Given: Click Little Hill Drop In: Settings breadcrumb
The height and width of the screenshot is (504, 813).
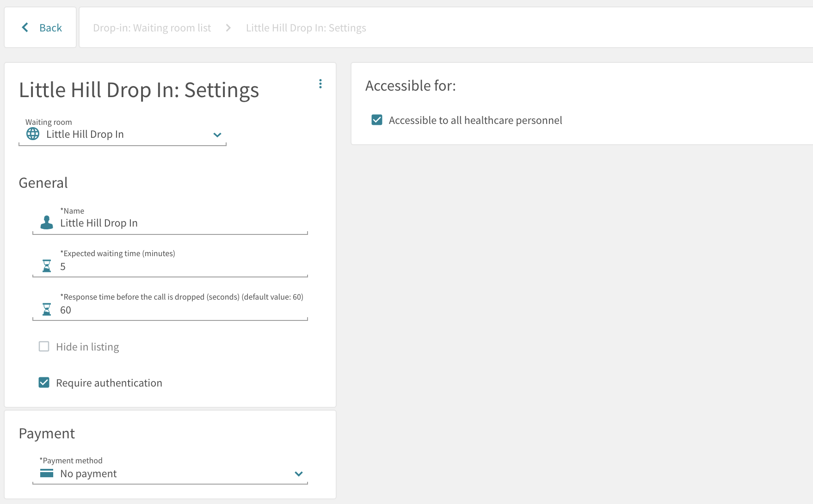Looking at the screenshot, I should 306,28.
